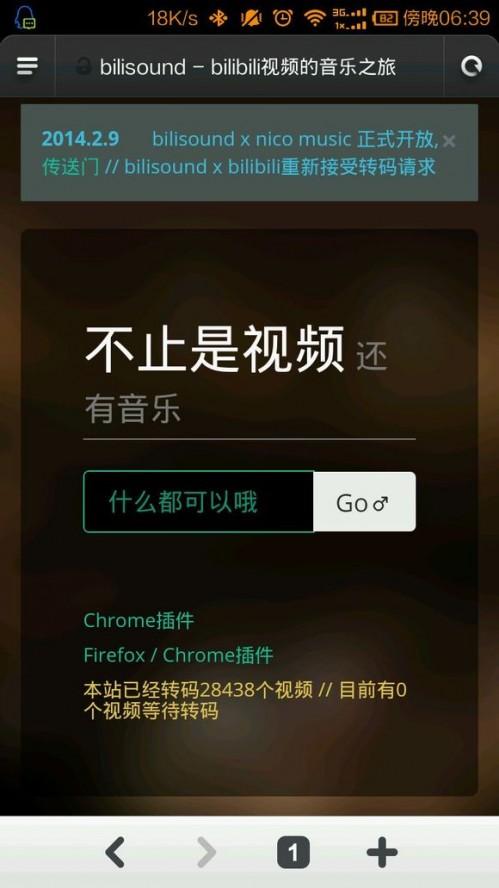499x888 pixels.
Task: Go back with the left arrow
Action: pyautogui.click(x=116, y=852)
